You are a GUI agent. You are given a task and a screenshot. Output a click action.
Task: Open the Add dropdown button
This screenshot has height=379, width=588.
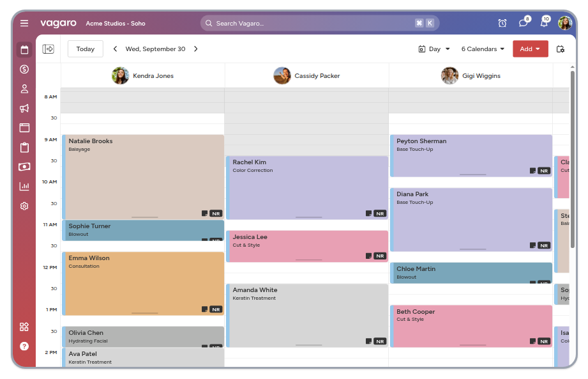point(531,49)
